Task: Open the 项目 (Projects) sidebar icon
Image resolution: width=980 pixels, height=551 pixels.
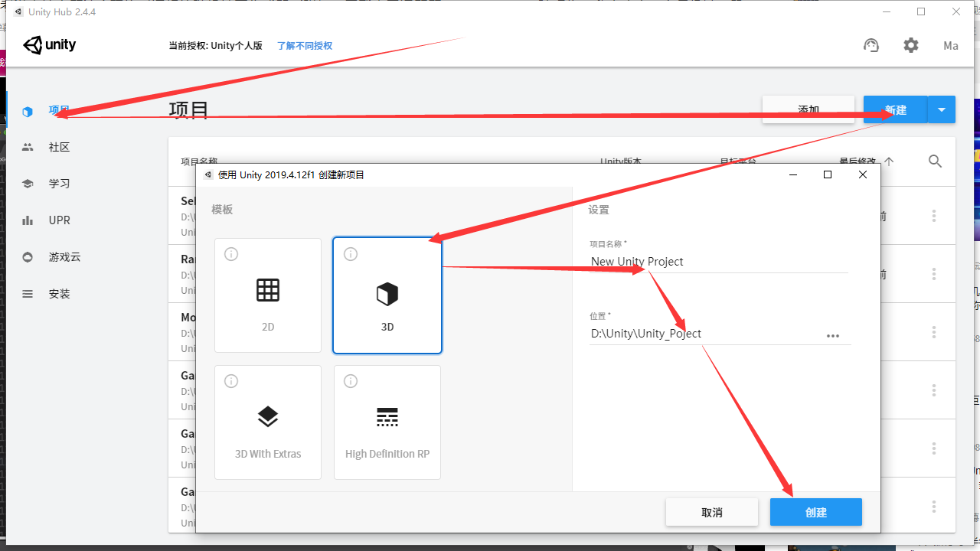Action: pyautogui.click(x=28, y=111)
